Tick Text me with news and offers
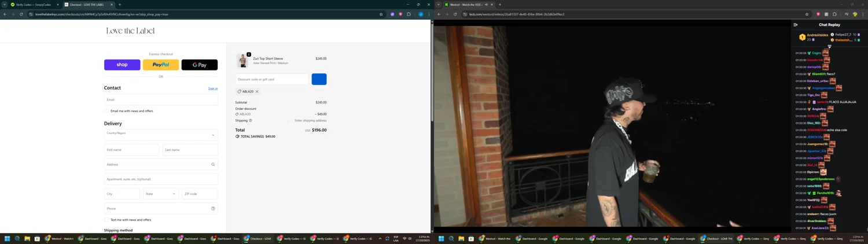The width and height of the screenshot is (868, 244). point(106,220)
